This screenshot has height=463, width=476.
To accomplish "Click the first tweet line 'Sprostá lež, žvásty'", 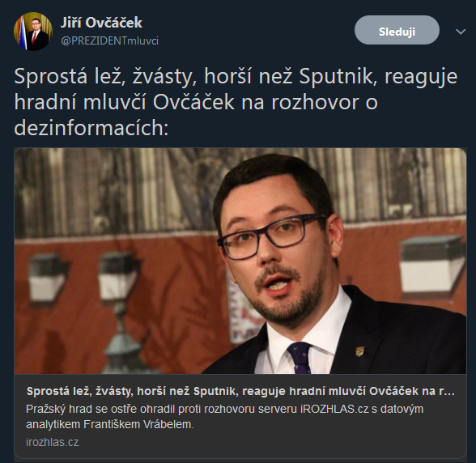I will point(236,77).
